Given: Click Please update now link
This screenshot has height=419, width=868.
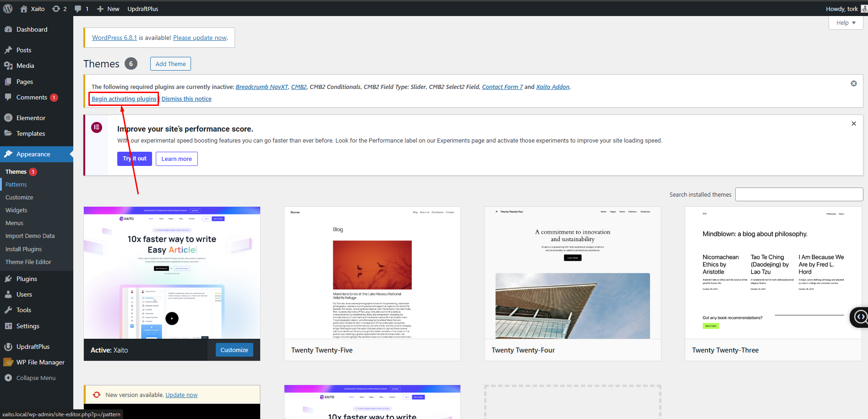Looking at the screenshot, I should [200, 38].
